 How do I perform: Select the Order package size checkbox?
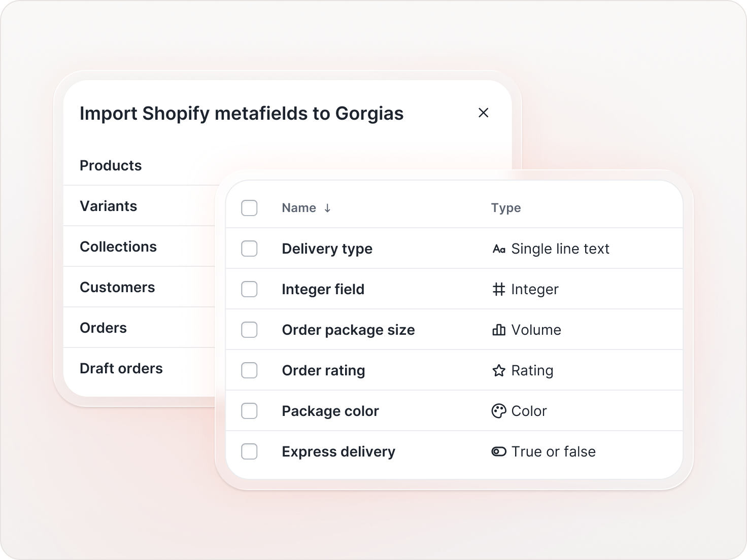(249, 330)
